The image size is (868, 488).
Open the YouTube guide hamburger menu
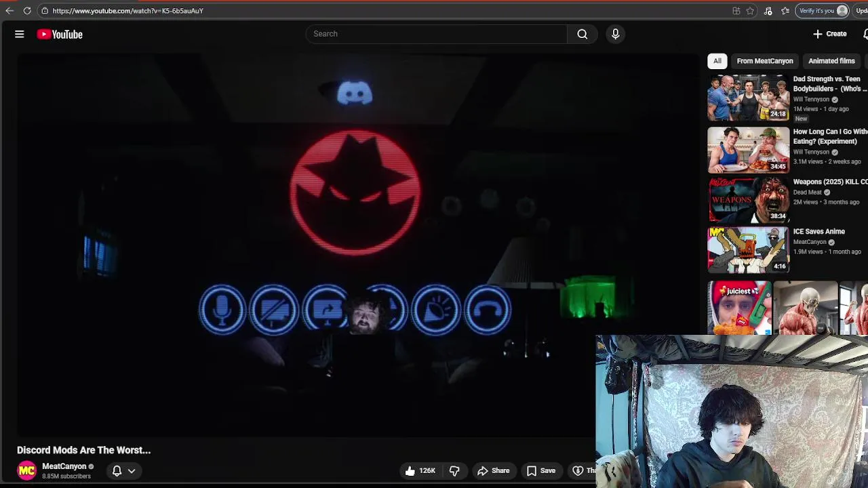point(20,34)
